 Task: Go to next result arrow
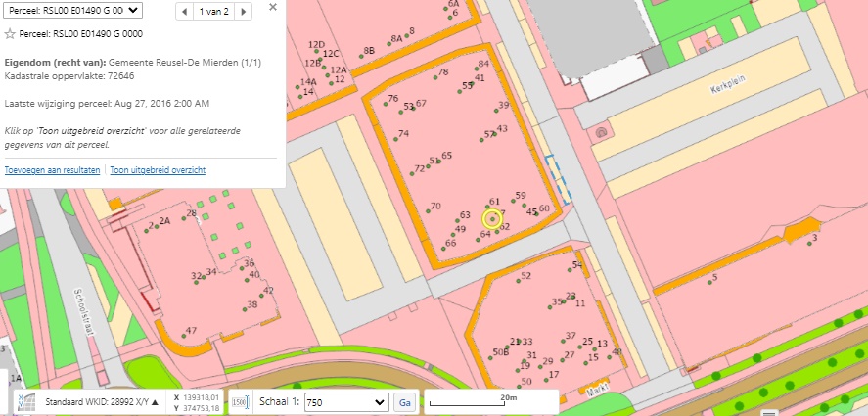pos(244,12)
